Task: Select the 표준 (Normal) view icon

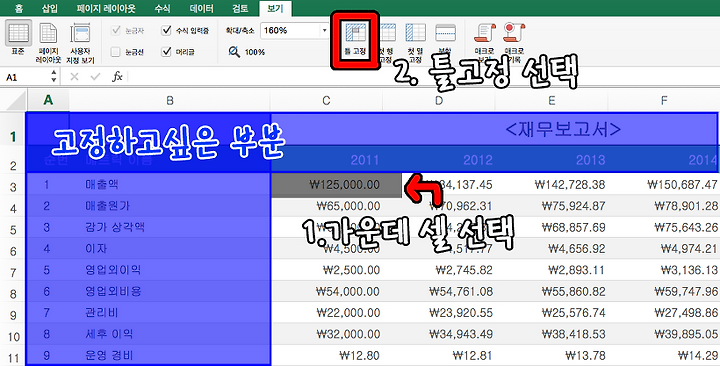Action: pyautogui.click(x=19, y=33)
